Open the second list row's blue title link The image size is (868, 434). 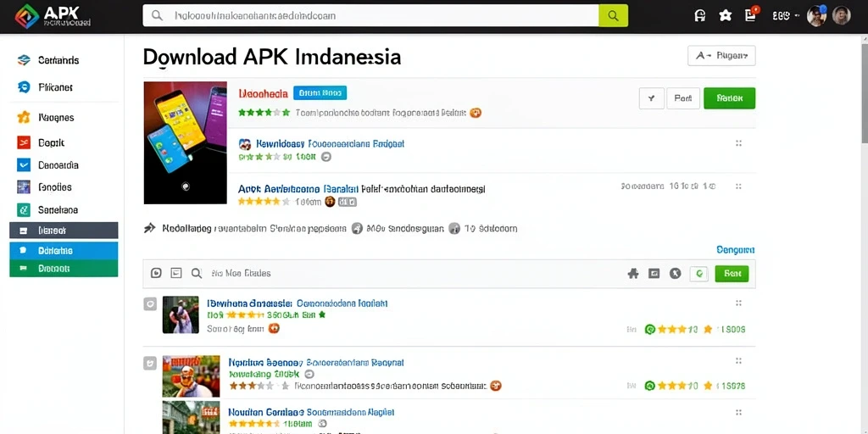click(316, 363)
